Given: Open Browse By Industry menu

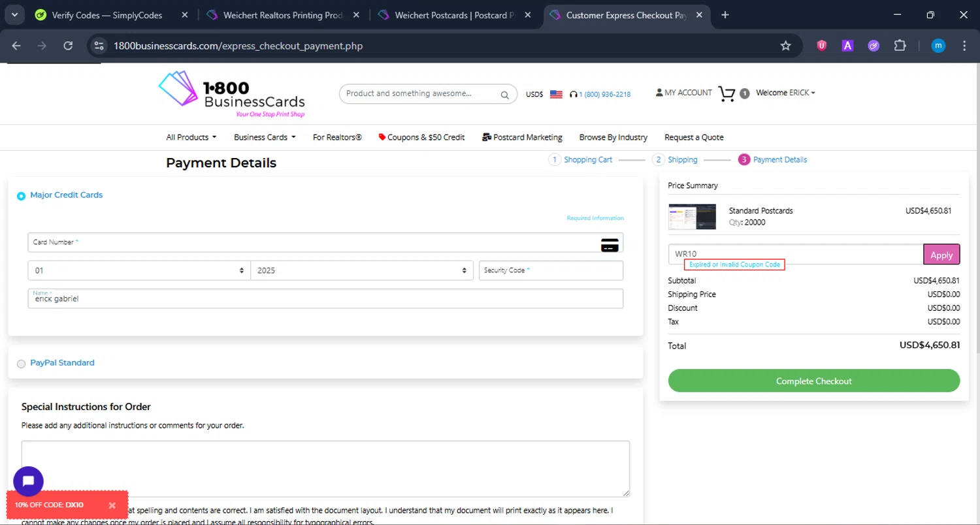Looking at the screenshot, I should pyautogui.click(x=613, y=137).
